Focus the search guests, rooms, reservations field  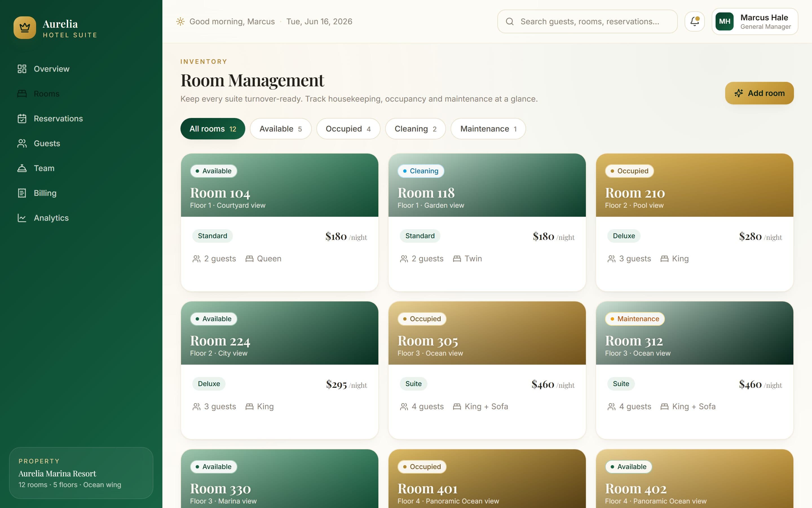pyautogui.click(x=587, y=21)
